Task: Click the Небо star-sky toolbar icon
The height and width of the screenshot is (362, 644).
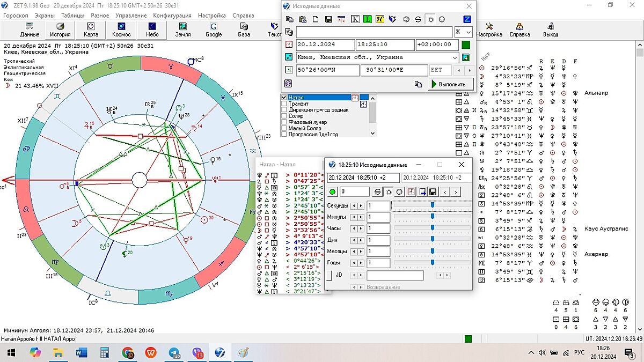Action: click(152, 29)
